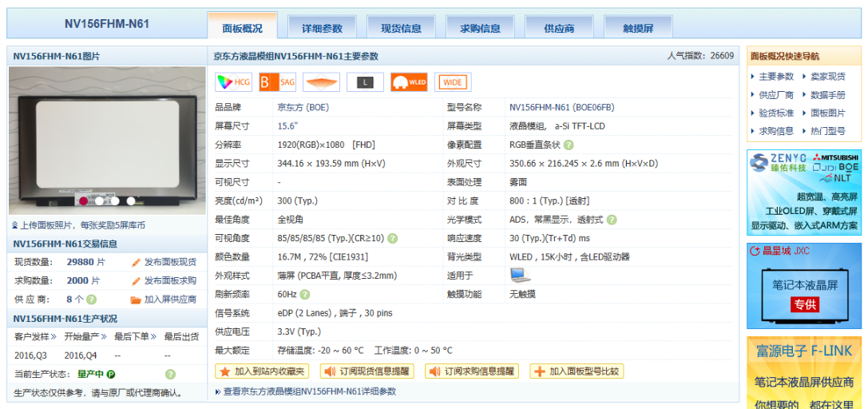868x409 pixels.
Task: Click the orange wide viewing angle panel icon
Action: pyautogui.click(x=321, y=82)
